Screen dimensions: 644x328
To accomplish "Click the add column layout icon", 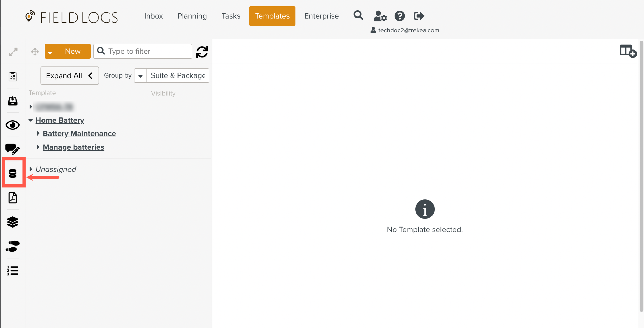I will [628, 51].
